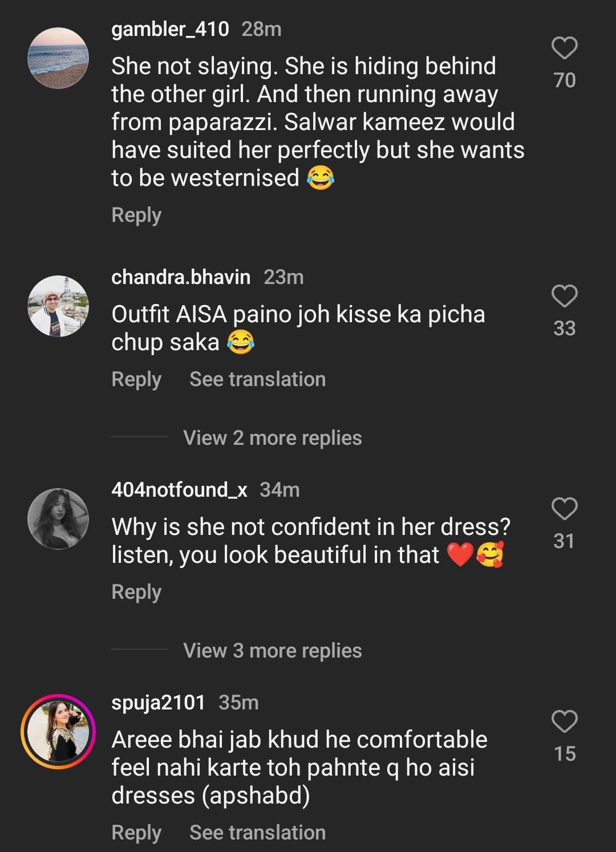
Task: Tap heart on 404notfound_x's comment
Action: 564,509
